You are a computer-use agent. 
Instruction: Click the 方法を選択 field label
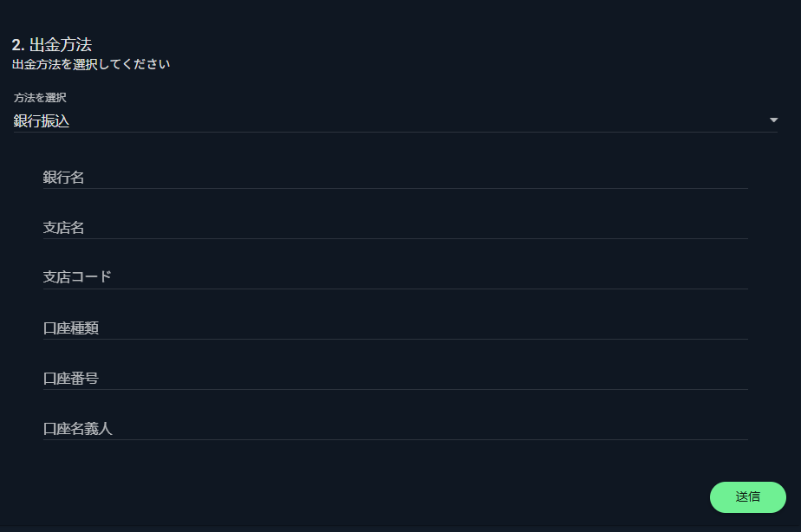40,98
